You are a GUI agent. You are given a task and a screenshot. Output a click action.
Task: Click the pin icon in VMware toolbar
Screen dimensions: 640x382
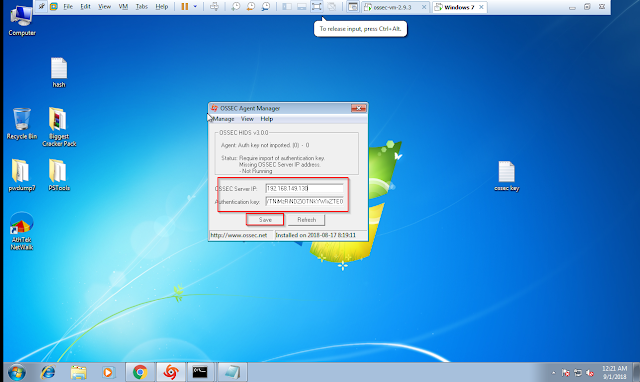coord(42,7)
